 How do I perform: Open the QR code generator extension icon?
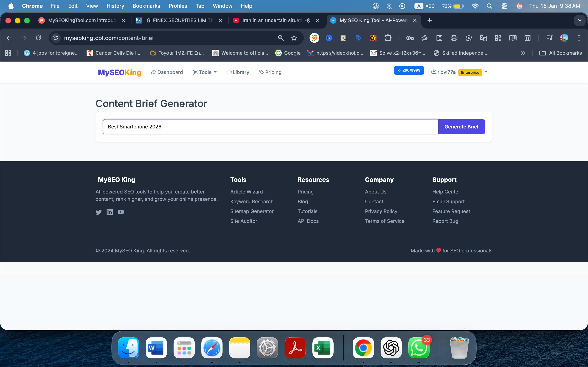498,38
